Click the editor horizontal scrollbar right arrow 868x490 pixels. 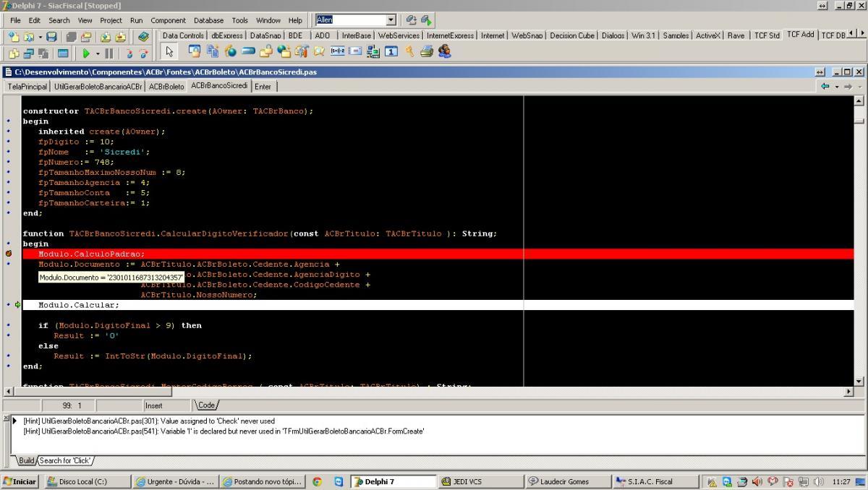[x=849, y=392]
